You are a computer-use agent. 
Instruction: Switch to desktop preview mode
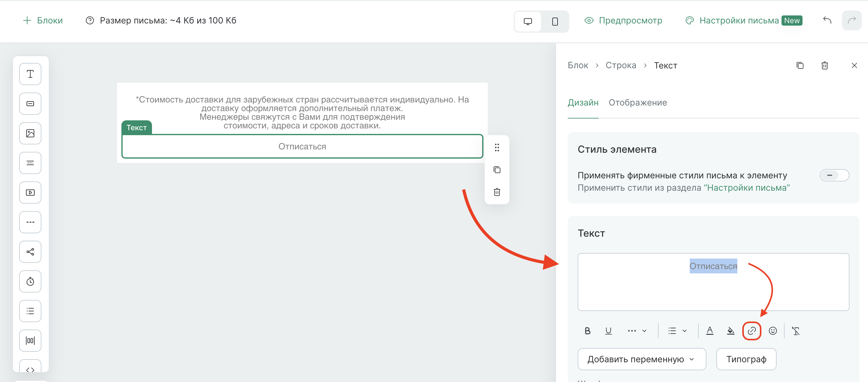(x=528, y=21)
